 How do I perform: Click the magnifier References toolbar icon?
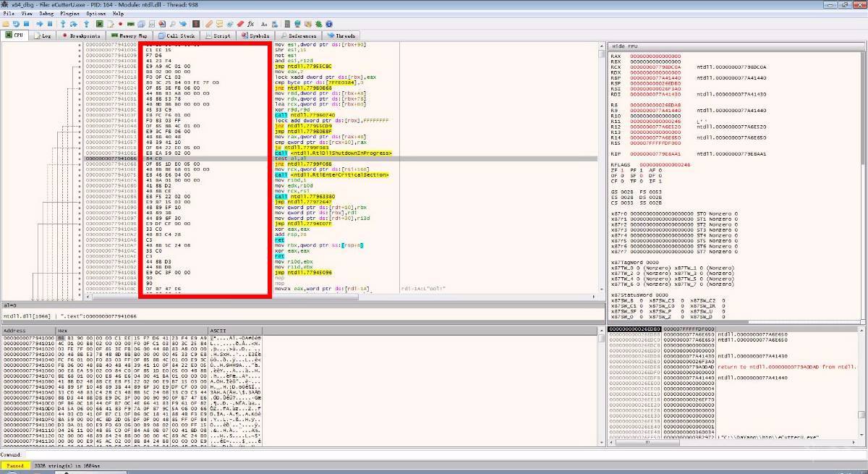tap(173, 24)
